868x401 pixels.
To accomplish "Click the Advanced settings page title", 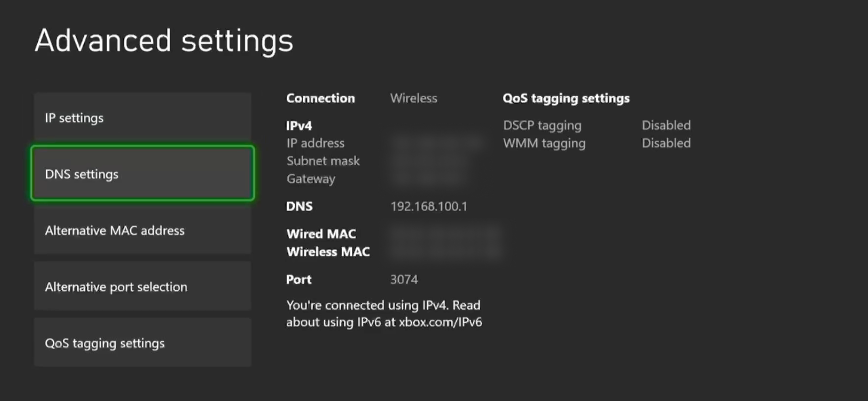I will point(164,40).
